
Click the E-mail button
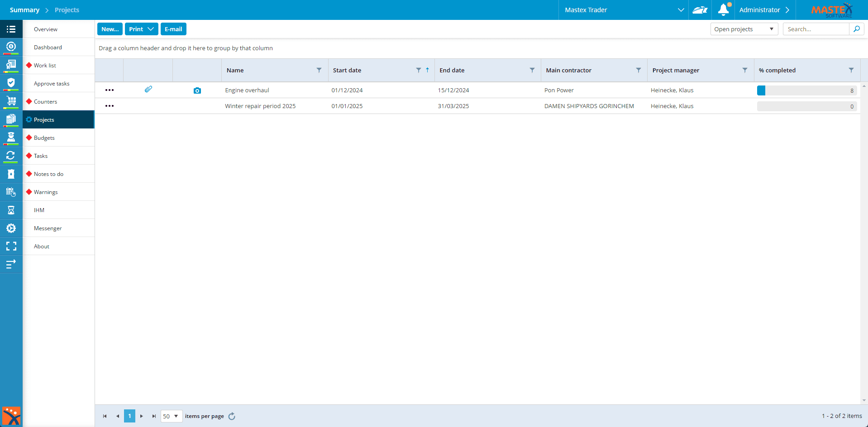[x=173, y=29]
